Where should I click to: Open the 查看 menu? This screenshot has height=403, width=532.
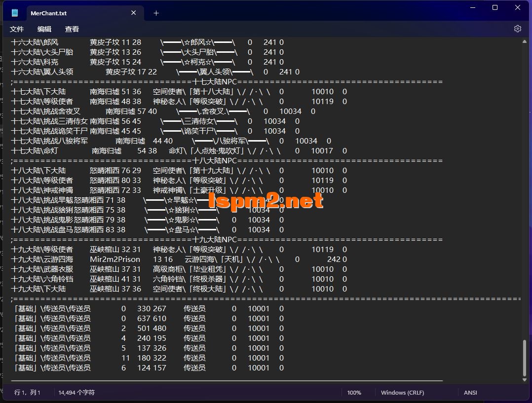pyautogui.click(x=72, y=29)
